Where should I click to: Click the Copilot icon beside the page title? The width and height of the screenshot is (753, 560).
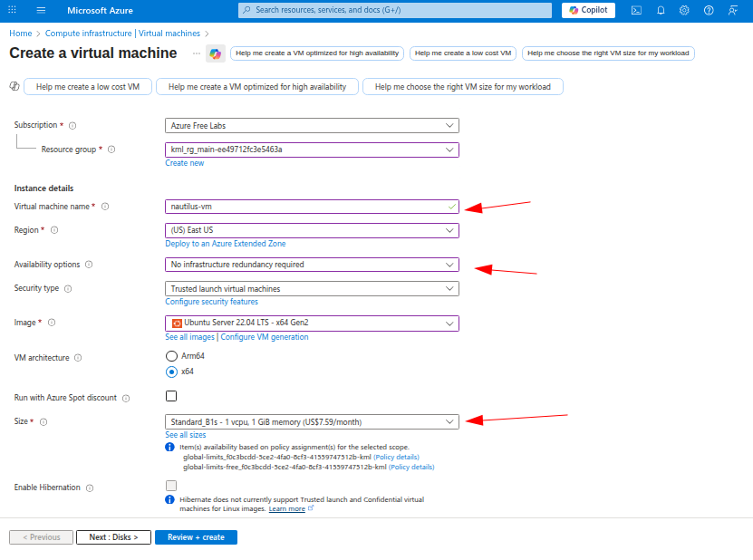tap(215, 53)
